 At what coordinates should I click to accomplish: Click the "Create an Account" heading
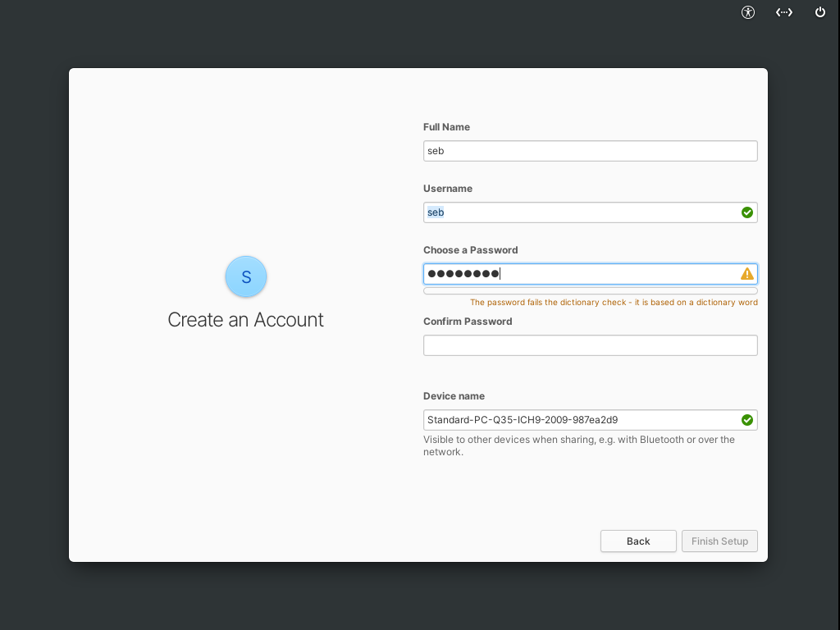coord(245,320)
